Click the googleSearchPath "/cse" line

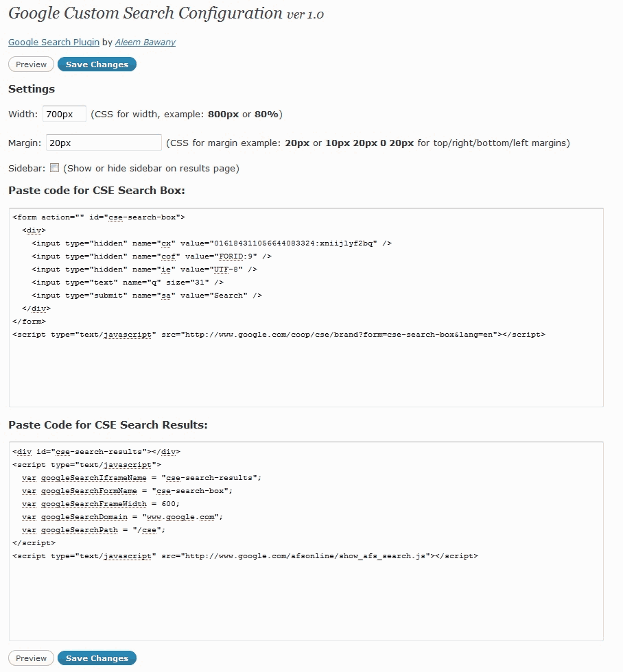[x=93, y=530]
